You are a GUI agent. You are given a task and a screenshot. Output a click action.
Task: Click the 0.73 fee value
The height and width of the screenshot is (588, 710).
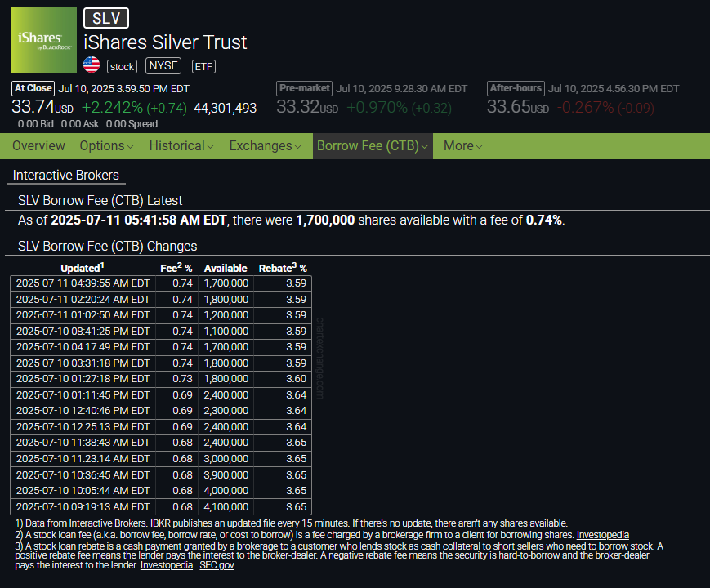pyautogui.click(x=182, y=378)
